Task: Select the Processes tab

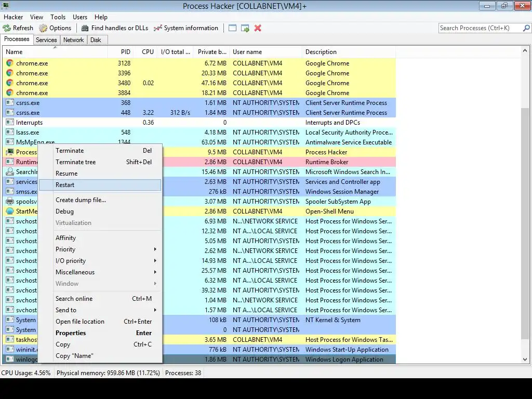Action: (x=17, y=39)
